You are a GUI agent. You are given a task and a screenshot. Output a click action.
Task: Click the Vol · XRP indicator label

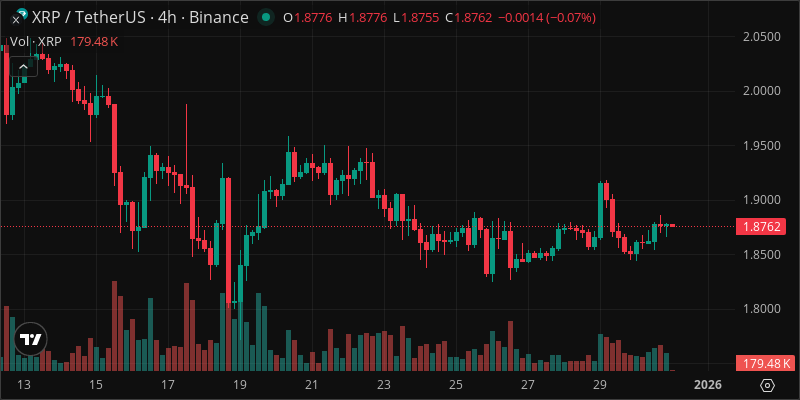(36, 42)
